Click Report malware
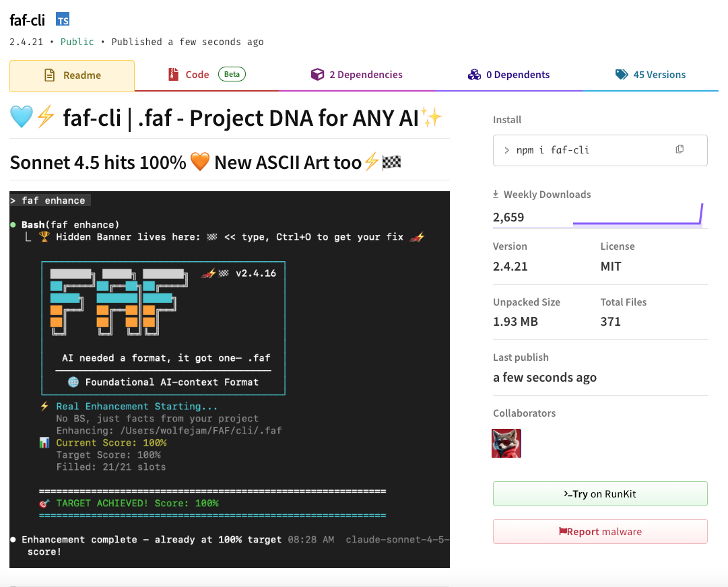The height and width of the screenshot is (587, 728). point(599,532)
